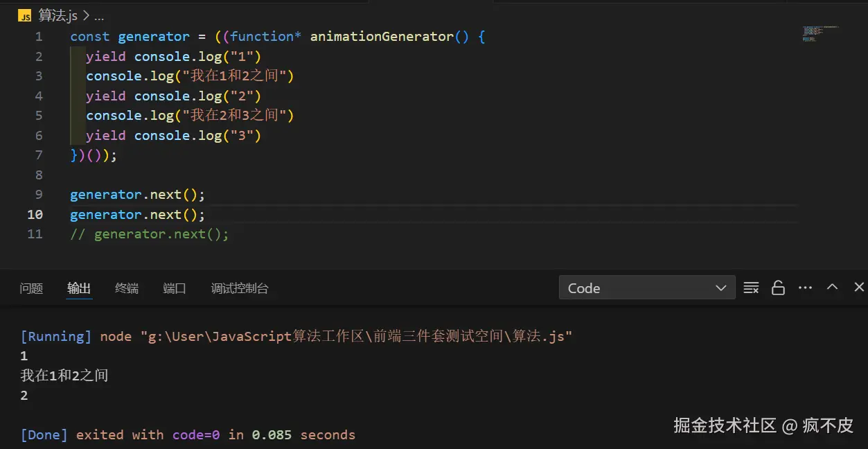
Task: Click the [Running] node output line
Action: click(296, 336)
